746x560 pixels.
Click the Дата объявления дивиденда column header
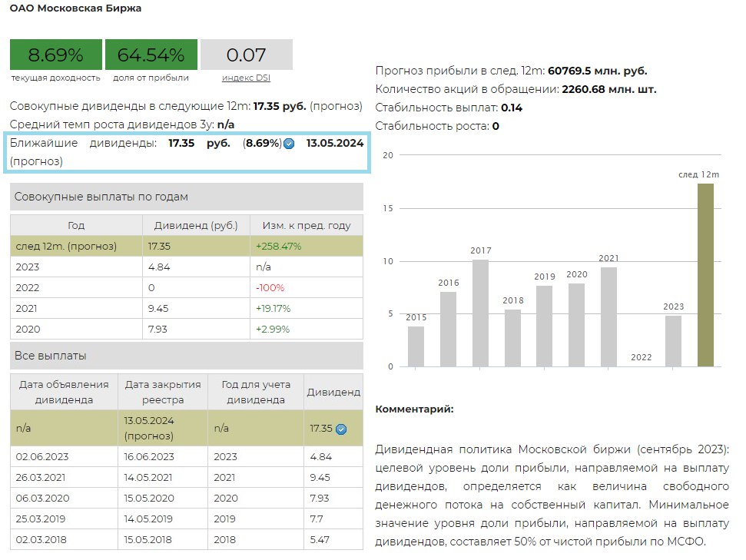pyautogui.click(x=64, y=392)
